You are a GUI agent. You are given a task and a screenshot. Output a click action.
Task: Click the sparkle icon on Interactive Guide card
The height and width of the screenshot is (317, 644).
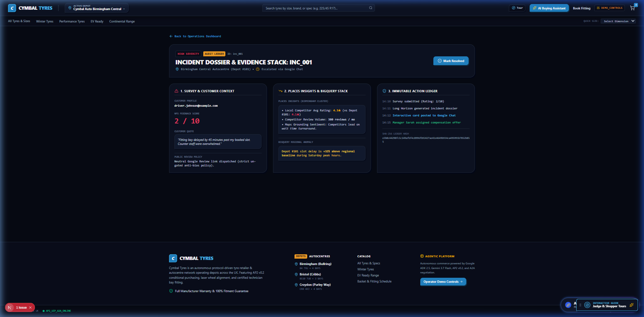pyautogui.click(x=632, y=305)
